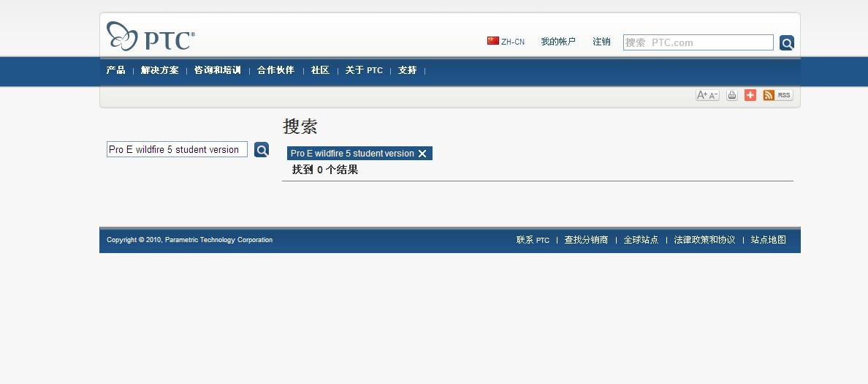Click the orange plus share icon
868x384 pixels.
750,95
